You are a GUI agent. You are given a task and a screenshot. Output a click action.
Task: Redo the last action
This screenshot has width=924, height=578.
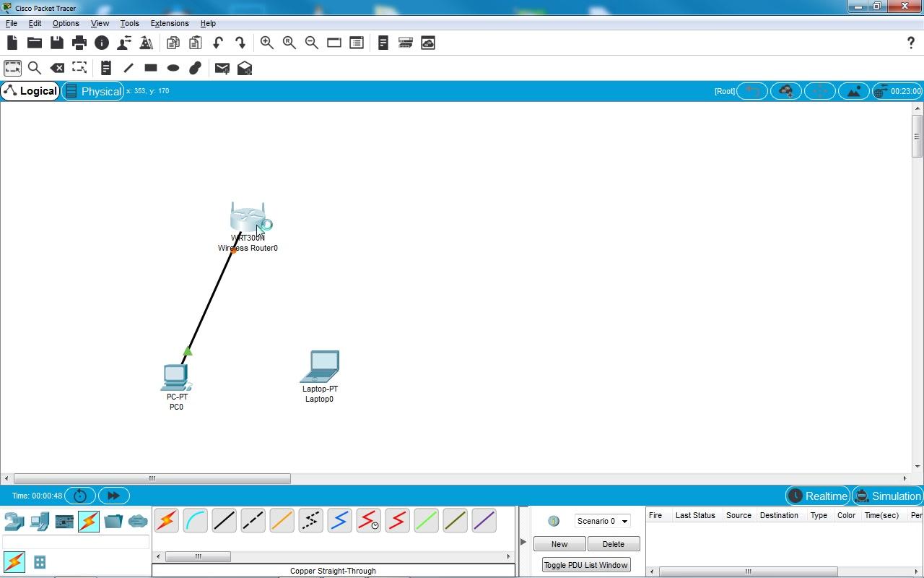pos(240,43)
